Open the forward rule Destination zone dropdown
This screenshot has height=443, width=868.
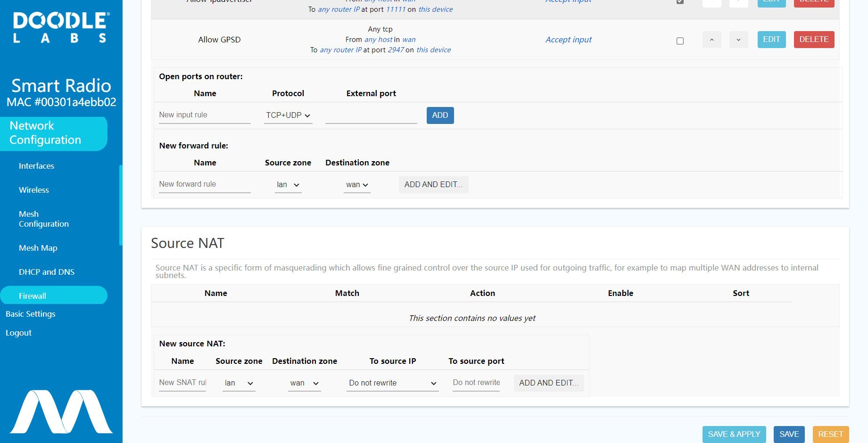[x=357, y=185]
